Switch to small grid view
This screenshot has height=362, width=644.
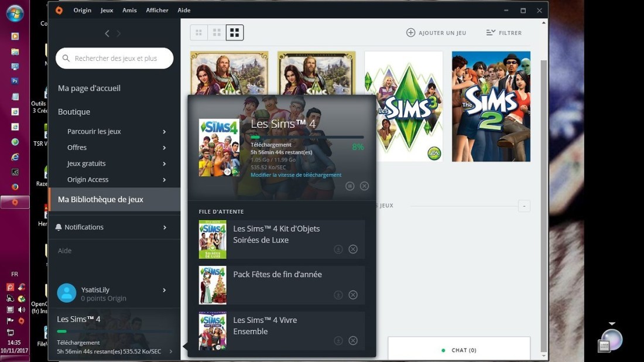point(198,33)
